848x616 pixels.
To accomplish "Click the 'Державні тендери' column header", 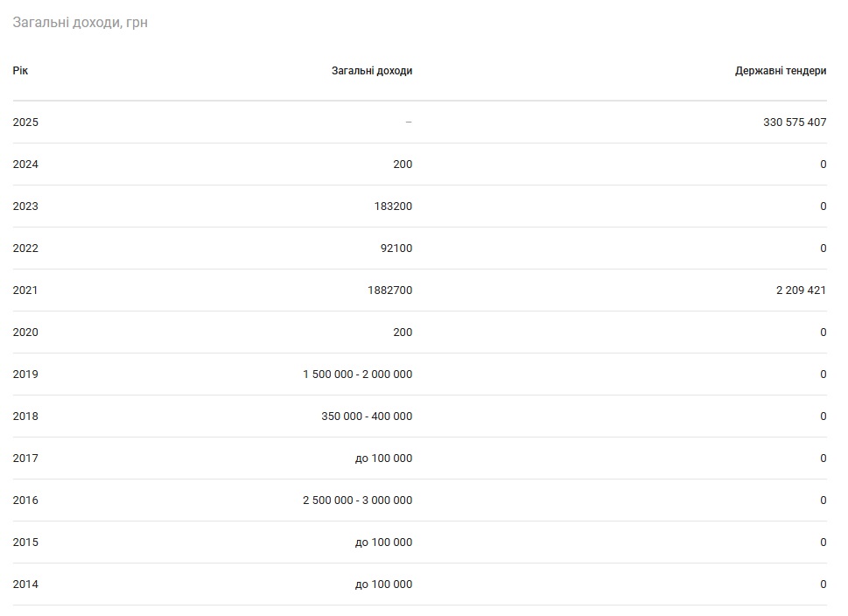I will pyautogui.click(x=780, y=71).
